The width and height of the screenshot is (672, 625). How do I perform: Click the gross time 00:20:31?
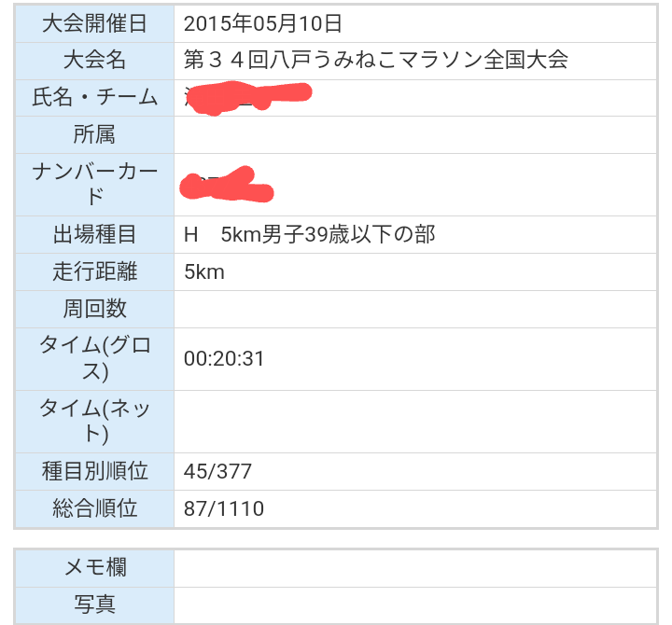[225, 358]
